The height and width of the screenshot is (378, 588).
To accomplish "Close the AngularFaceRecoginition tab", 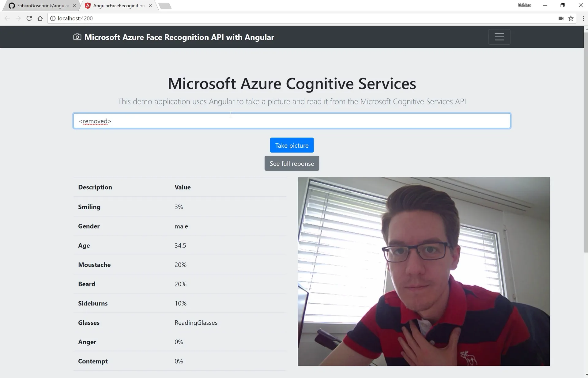I will (x=150, y=6).
